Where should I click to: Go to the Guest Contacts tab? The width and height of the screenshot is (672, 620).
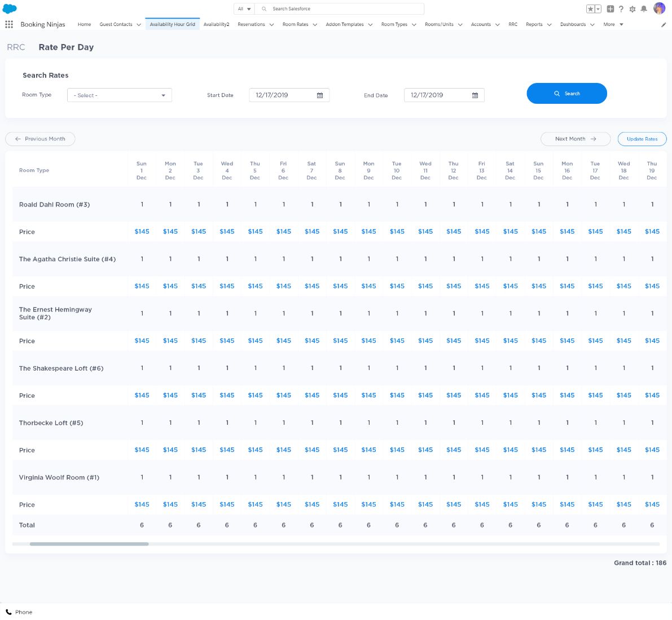[116, 24]
